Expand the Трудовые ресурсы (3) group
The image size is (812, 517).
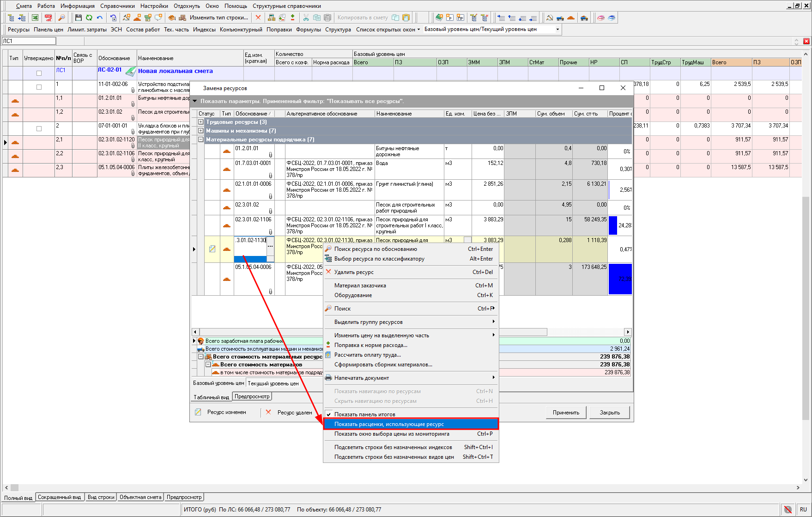[201, 122]
